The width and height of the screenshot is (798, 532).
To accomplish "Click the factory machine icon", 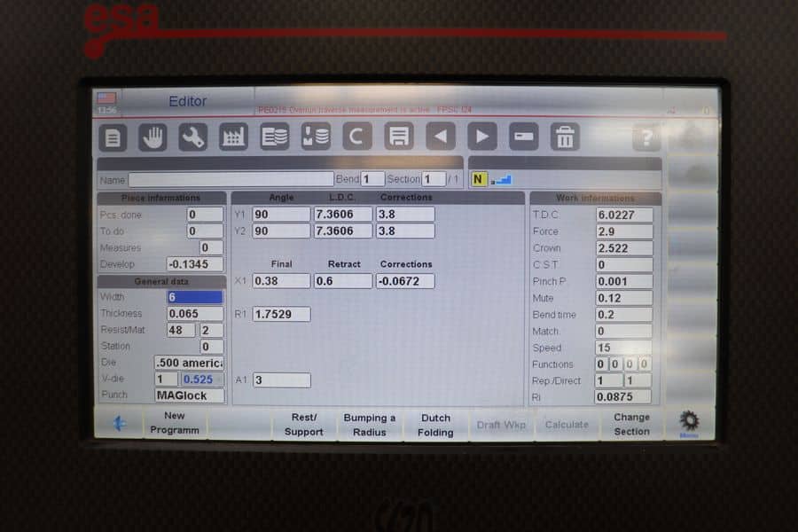I will [233, 137].
